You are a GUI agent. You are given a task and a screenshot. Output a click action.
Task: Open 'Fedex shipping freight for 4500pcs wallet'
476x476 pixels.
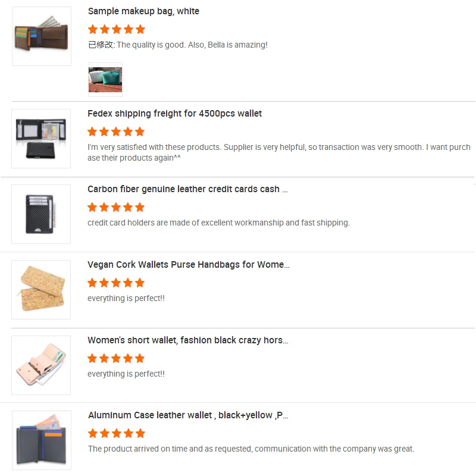coord(174,114)
